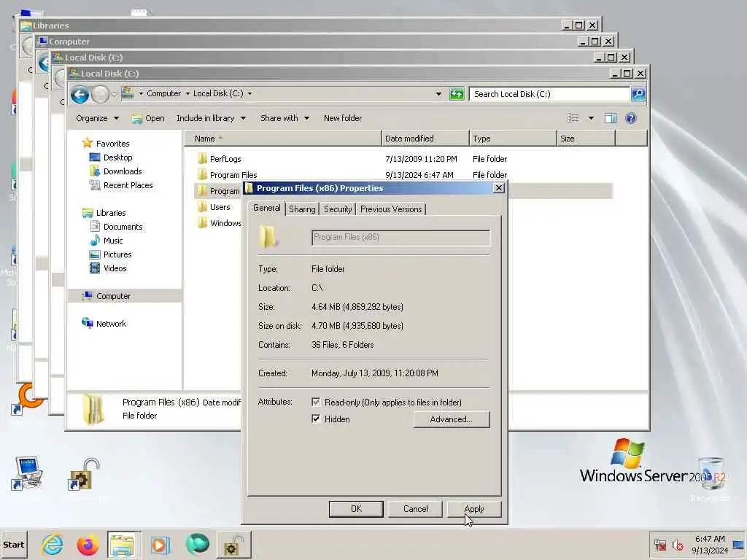This screenshot has height=560, width=747.
Task: Click the red flag tray icon
Action: click(x=659, y=545)
